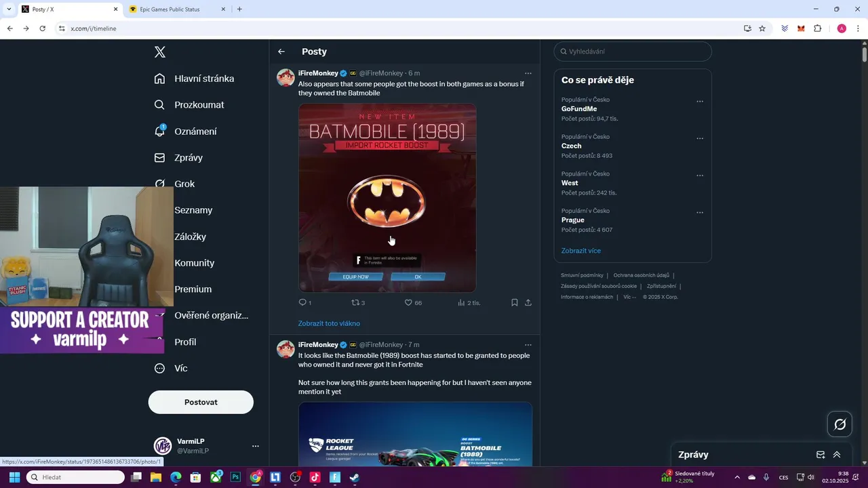Open the X logo home link

[x=160, y=52]
